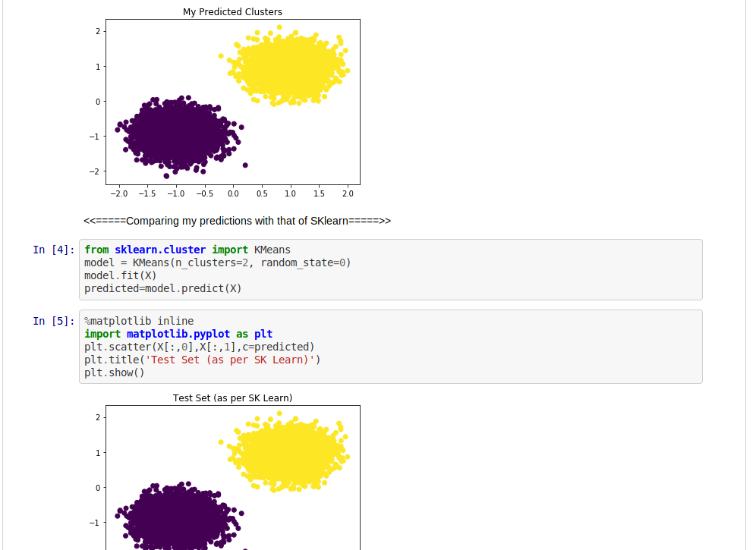Image resolution: width=756 pixels, height=550 pixels.
Task: Click the In [4] cell prompt
Action: [x=53, y=250]
